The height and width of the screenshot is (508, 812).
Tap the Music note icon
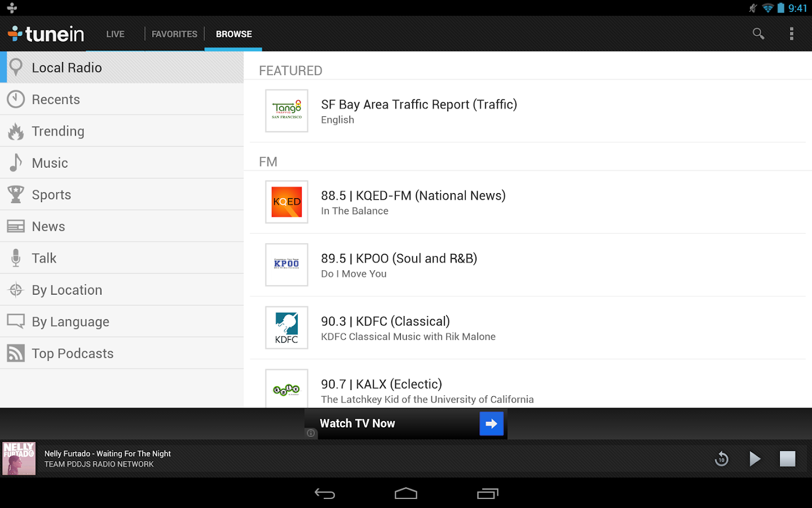coord(16,163)
